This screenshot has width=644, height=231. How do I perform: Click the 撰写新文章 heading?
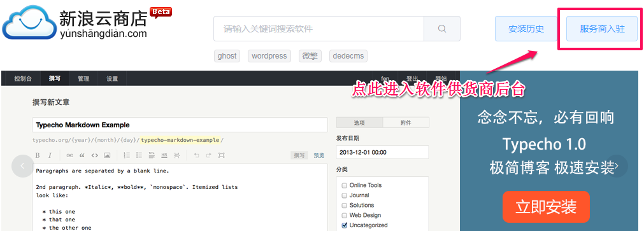coord(51,102)
